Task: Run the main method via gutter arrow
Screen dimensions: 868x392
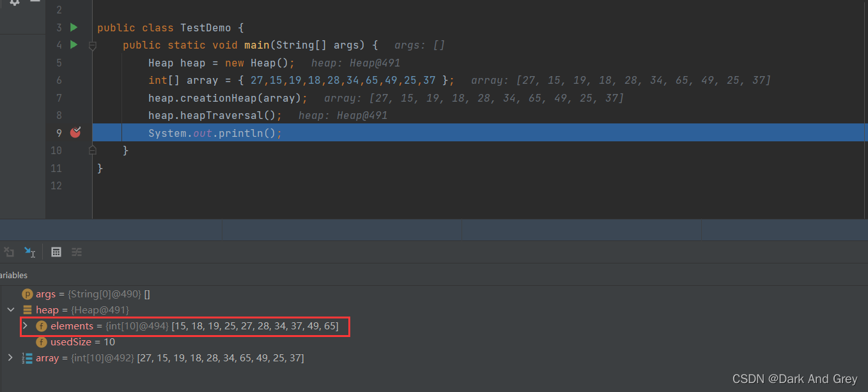Action: pyautogui.click(x=74, y=45)
